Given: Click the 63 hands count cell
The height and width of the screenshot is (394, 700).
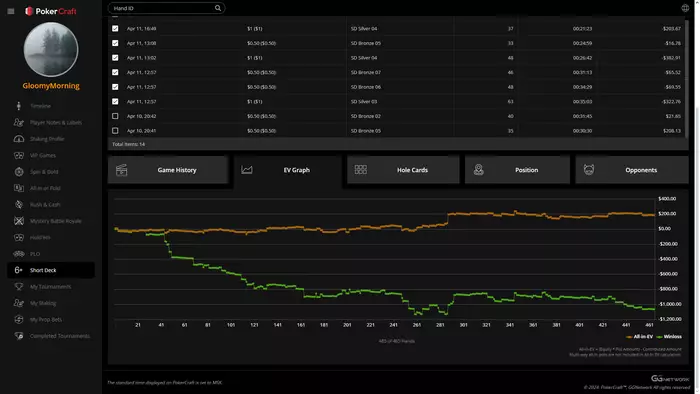Looking at the screenshot, I should (510, 101).
